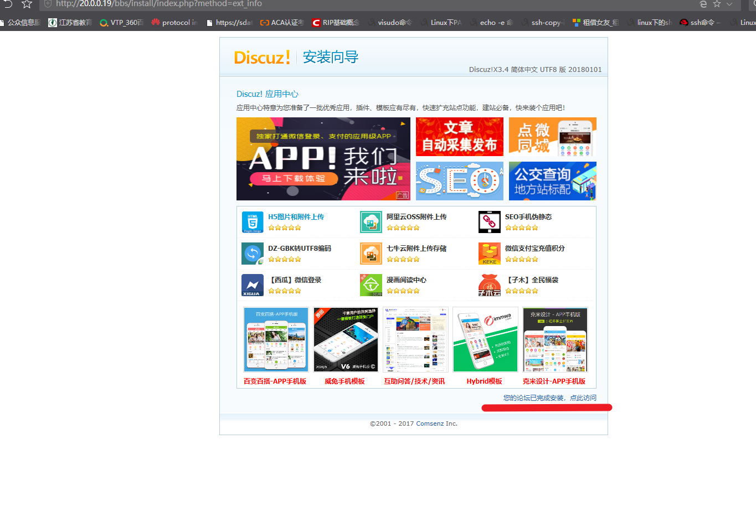
Task: Click the 点微同城 banner
Action: 553,137
